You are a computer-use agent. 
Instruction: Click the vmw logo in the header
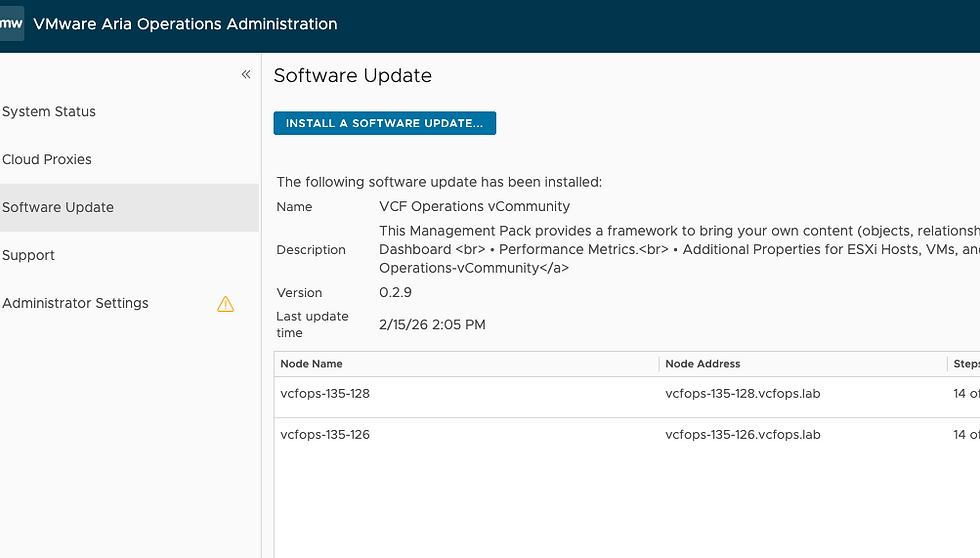tap(11, 24)
